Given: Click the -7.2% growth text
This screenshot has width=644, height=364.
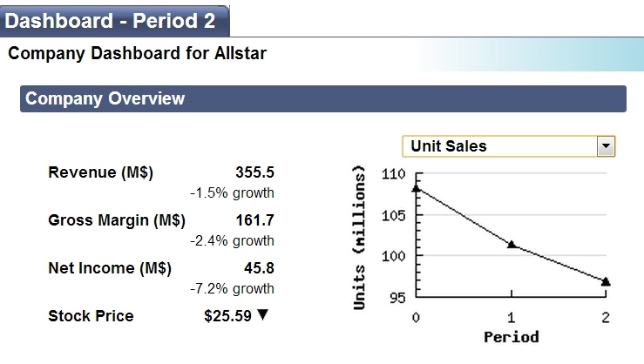Looking at the screenshot, I should (x=232, y=288).
